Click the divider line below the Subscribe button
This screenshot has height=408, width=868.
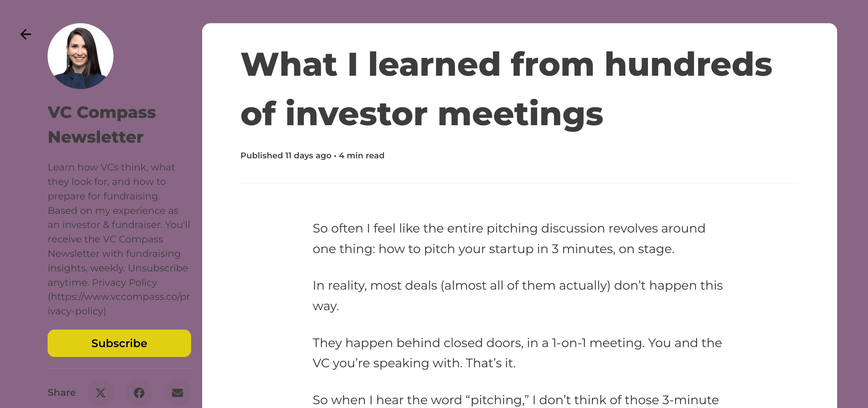tap(119, 368)
